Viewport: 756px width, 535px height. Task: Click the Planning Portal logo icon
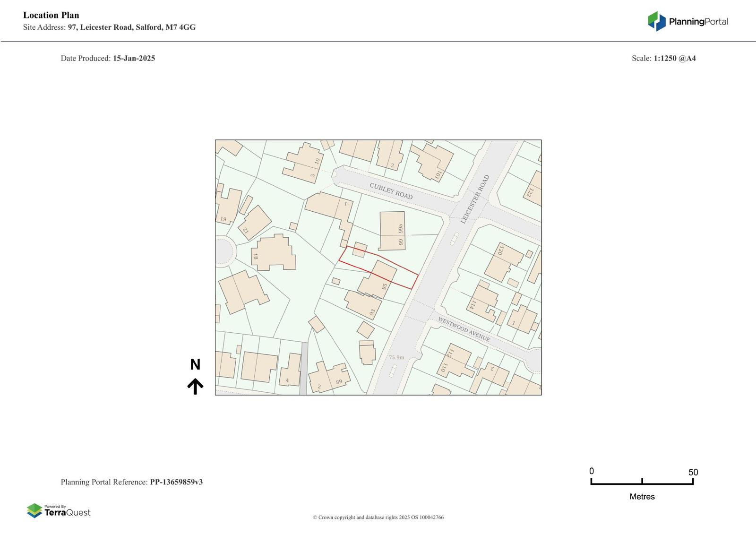[x=656, y=21]
